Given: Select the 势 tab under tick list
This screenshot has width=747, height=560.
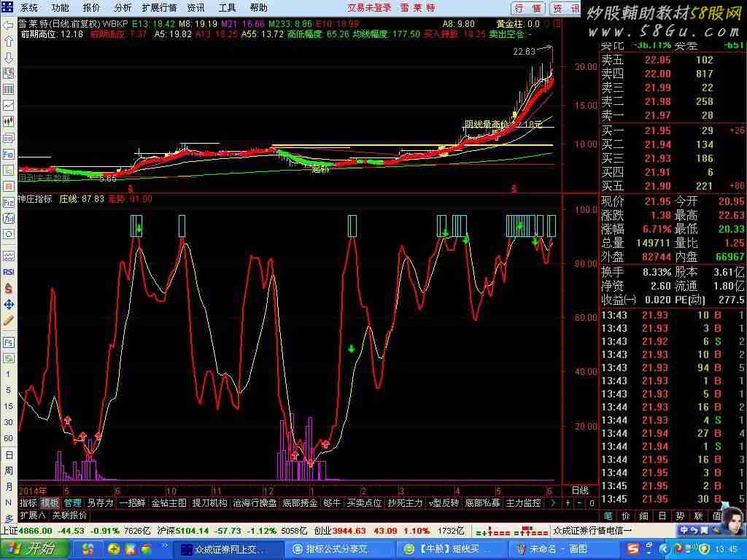Looking at the screenshot, I should [681, 516].
